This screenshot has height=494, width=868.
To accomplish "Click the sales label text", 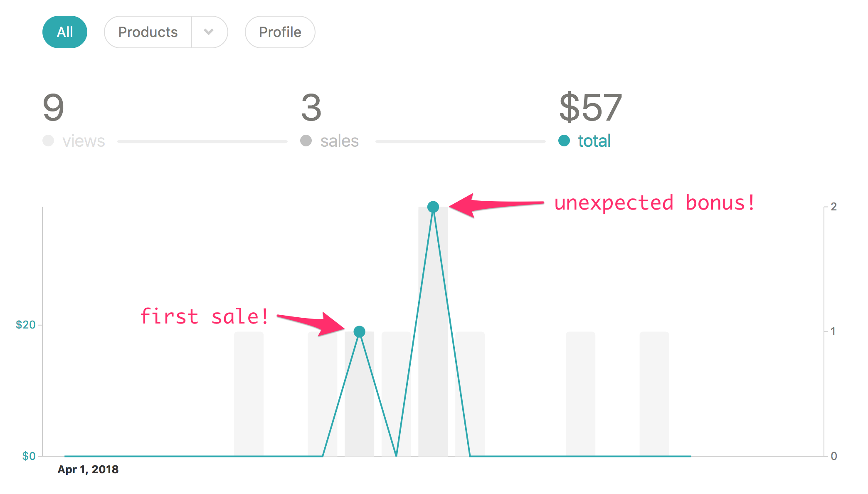I will pos(339,141).
